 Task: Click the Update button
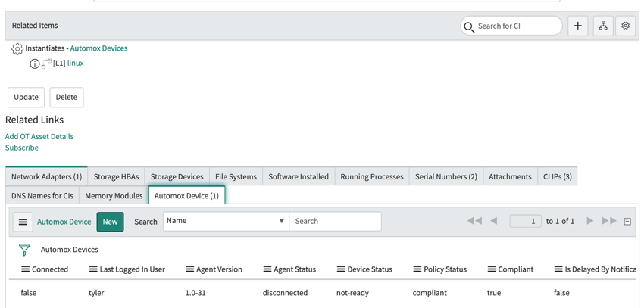point(27,97)
